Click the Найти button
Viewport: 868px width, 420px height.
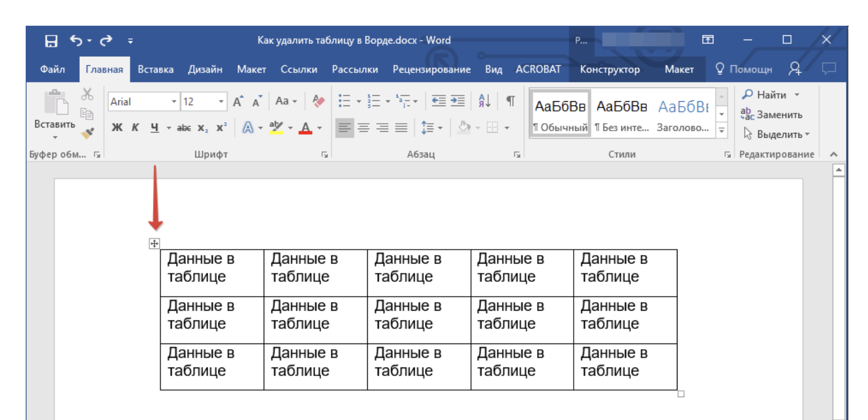point(765,95)
